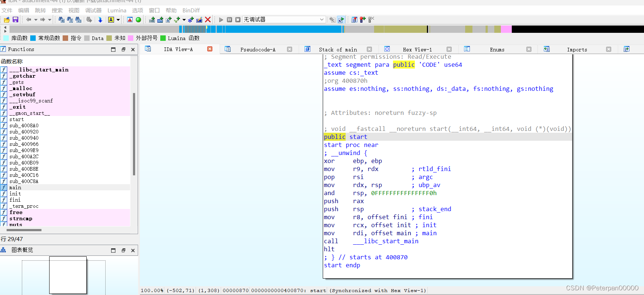Click the first binoculars search icon
The image size is (644, 295).
click(x=62, y=20)
